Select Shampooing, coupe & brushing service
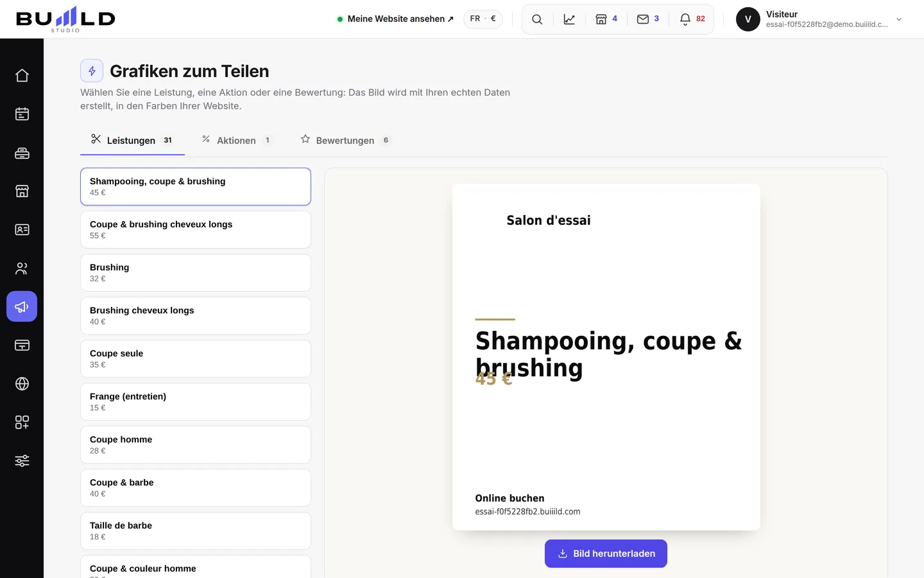924x578 pixels. (x=196, y=187)
